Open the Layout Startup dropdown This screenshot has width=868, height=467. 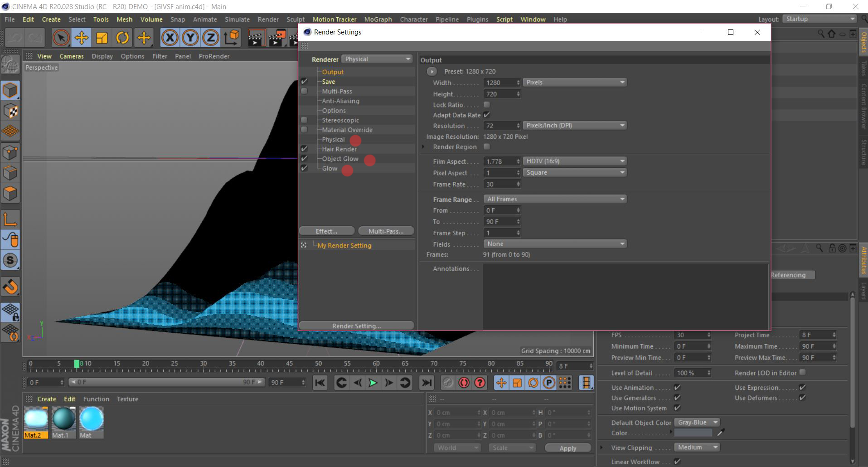[x=819, y=19]
